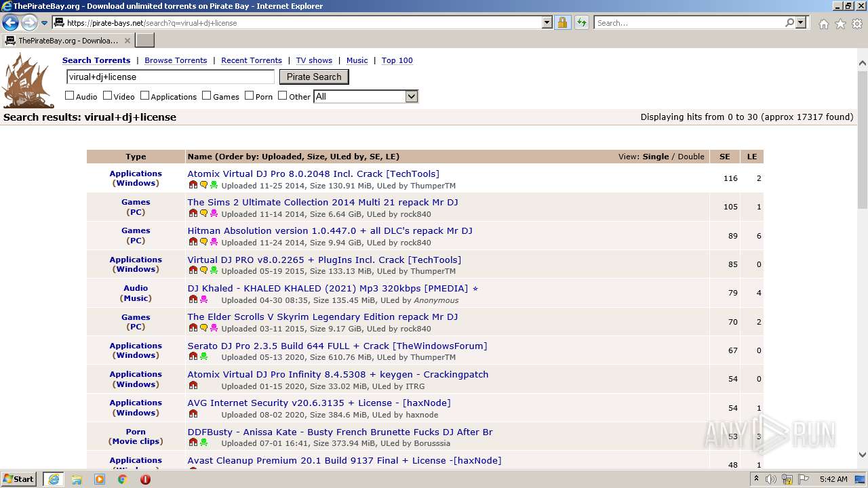The width and height of the screenshot is (868, 488).
Task: Open the recent pages dropdown beside forward button
Action: [45, 23]
